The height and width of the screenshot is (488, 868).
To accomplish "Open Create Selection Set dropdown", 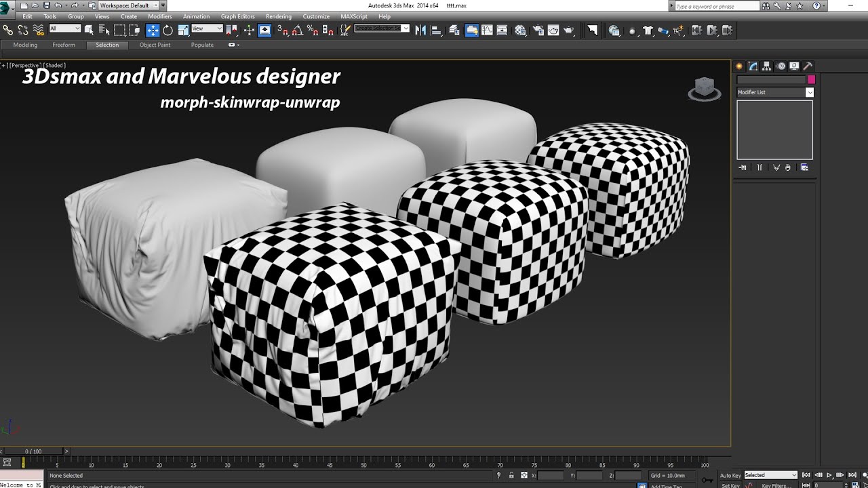I will click(382, 28).
